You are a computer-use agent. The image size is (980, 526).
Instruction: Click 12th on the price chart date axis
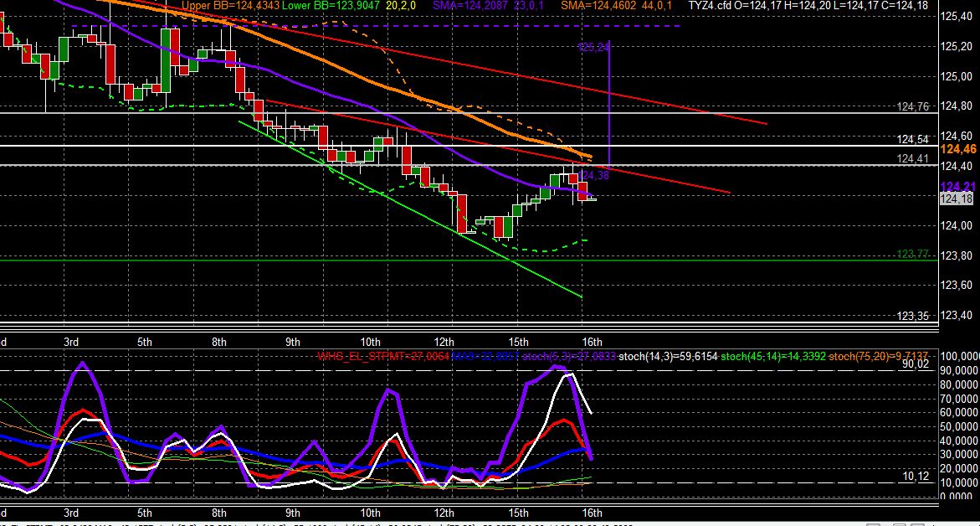pyautogui.click(x=444, y=342)
